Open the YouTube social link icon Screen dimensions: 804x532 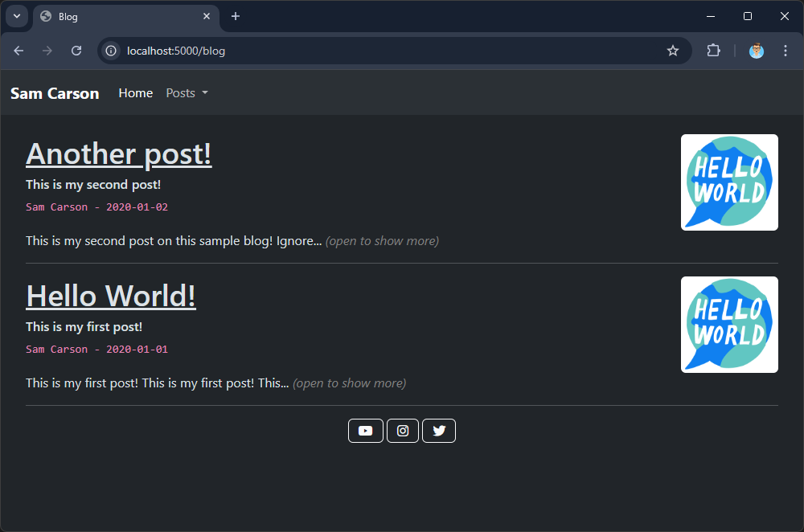(365, 431)
